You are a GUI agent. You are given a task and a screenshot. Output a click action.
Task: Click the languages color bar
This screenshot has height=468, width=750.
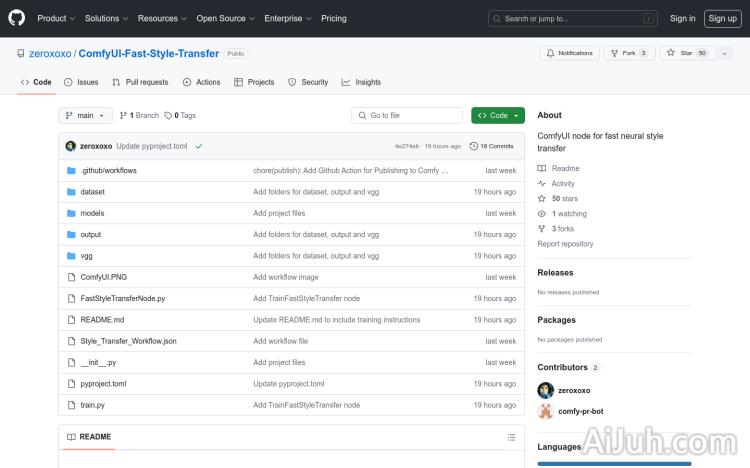pos(613,464)
